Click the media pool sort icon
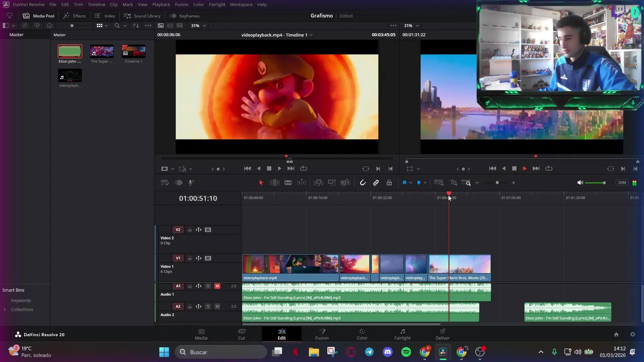The height and width of the screenshot is (362, 644). (135, 26)
